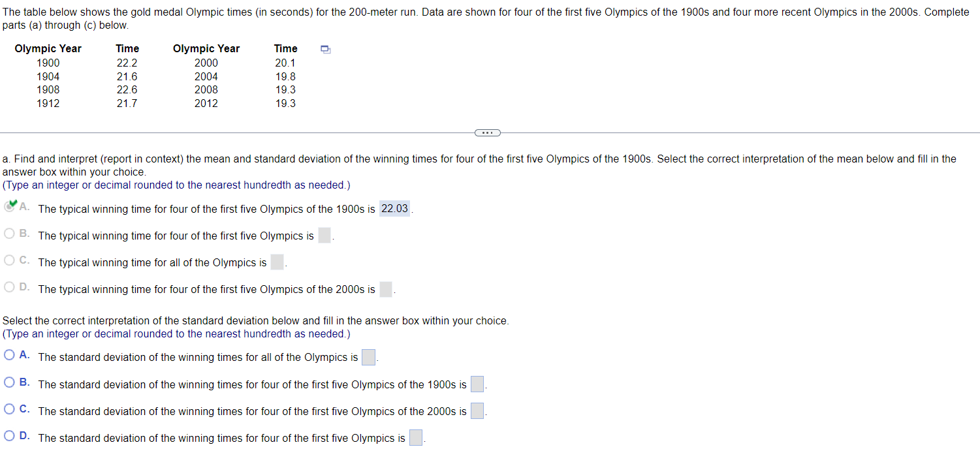Click the answer box in choice D

tap(385, 288)
